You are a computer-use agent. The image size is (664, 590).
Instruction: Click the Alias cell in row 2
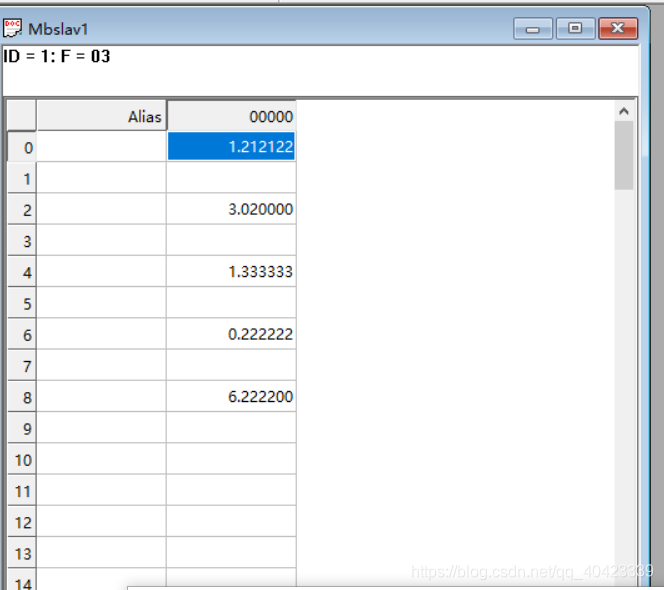102,209
